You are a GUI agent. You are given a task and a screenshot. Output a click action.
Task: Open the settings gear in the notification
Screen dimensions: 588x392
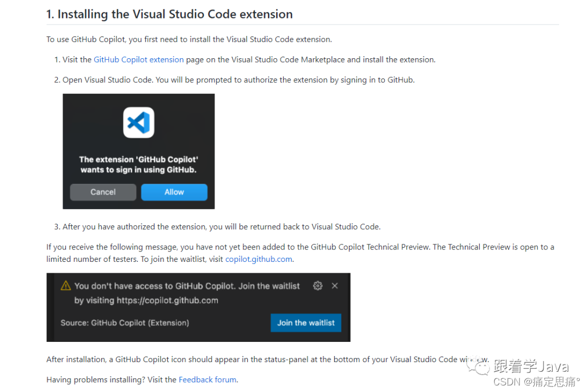pos(318,285)
